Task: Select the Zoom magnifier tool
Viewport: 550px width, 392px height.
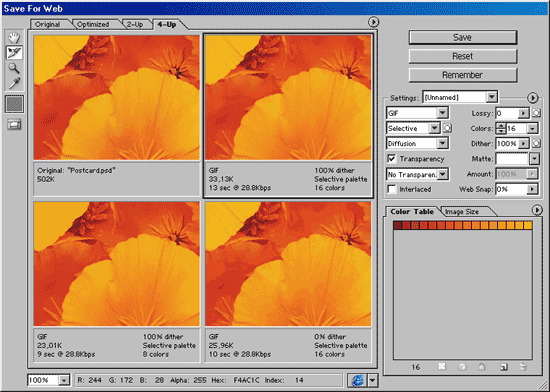Action: tap(14, 68)
